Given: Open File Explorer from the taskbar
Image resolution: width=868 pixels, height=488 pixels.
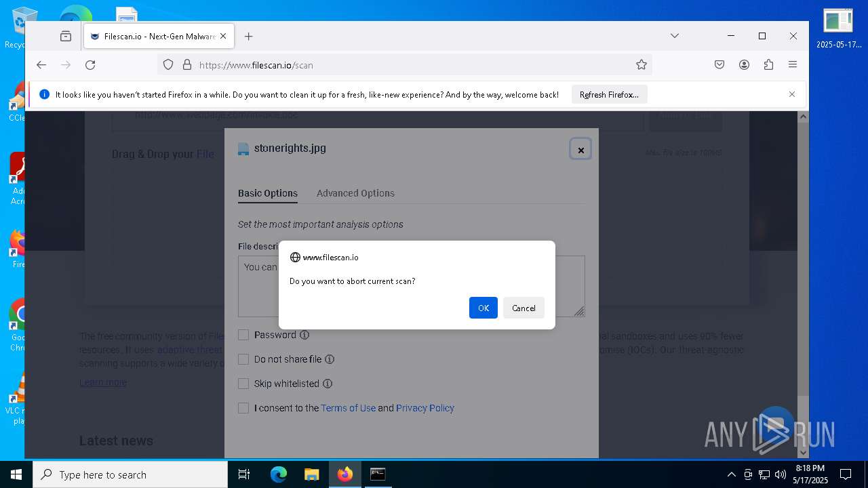Looking at the screenshot, I should point(311,474).
